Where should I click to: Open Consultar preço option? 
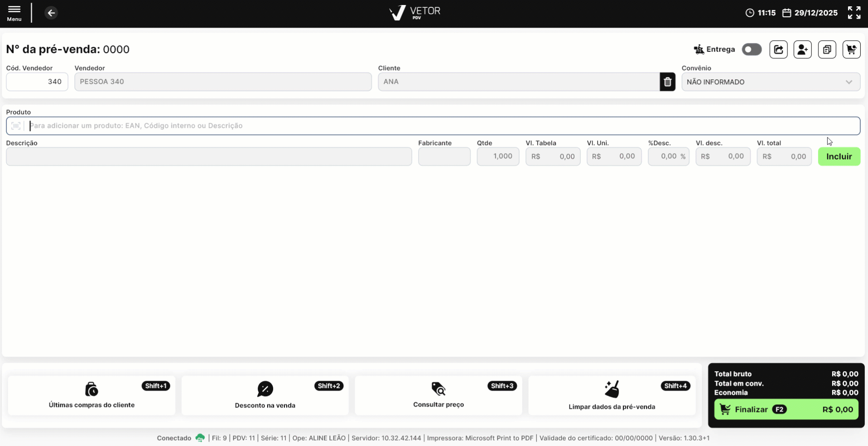[439, 395]
